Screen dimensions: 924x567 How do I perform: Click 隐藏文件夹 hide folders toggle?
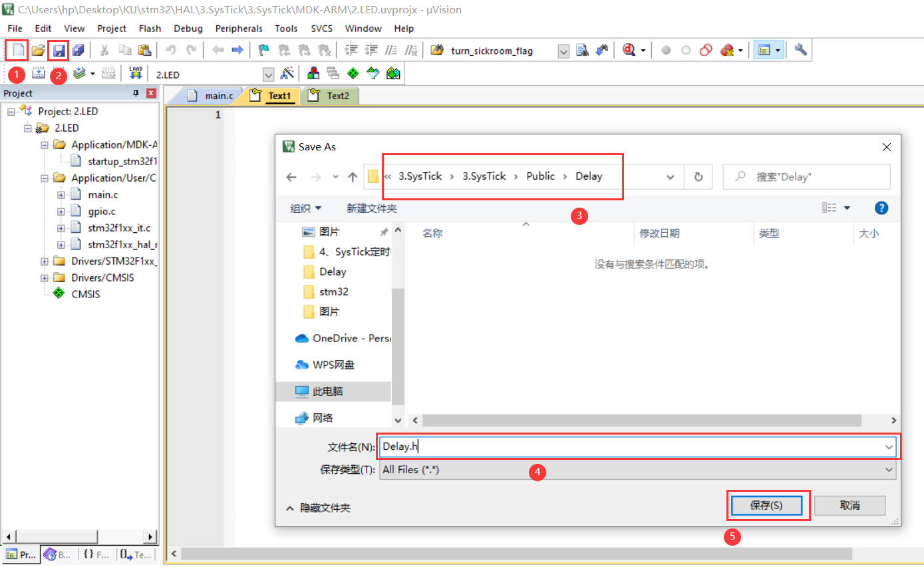[318, 508]
